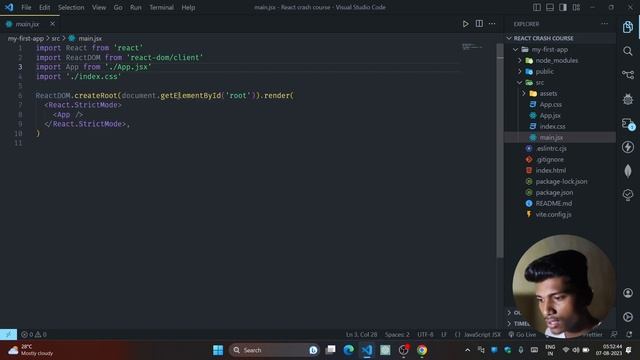Viewport: 640px width, 360px height.
Task: Change file encoding UTF-8
Action: click(425, 334)
